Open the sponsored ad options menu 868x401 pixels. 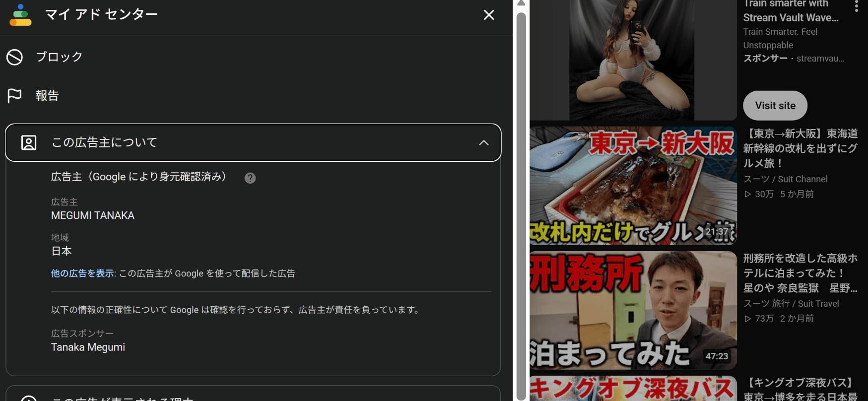(x=856, y=6)
